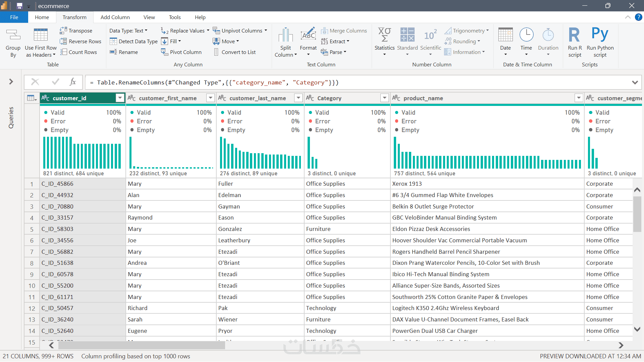Image resolution: width=644 pixels, height=362 pixels.
Task: Open the customer_id column filter dropdown
Action: pyautogui.click(x=120, y=98)
